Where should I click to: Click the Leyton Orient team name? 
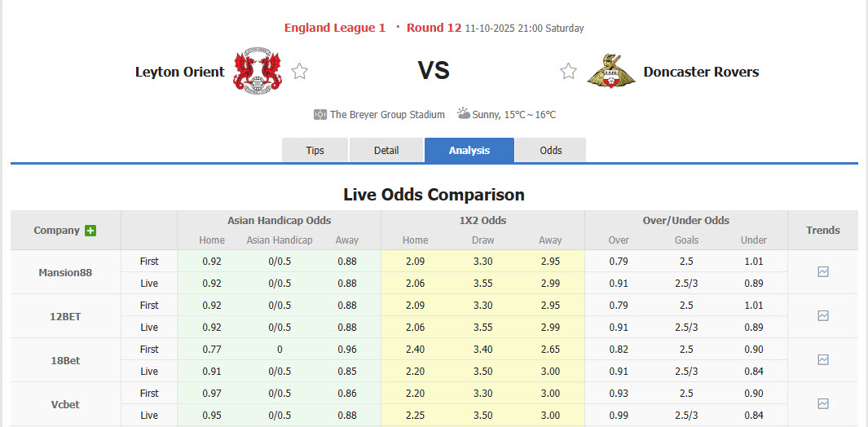click(x=179, y=72)
